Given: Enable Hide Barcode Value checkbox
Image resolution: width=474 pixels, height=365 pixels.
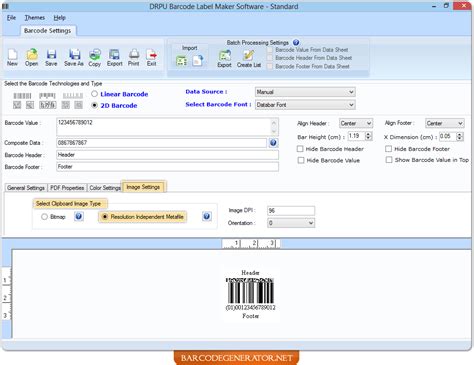Looking at the screenshot, I should pos(301,160).
